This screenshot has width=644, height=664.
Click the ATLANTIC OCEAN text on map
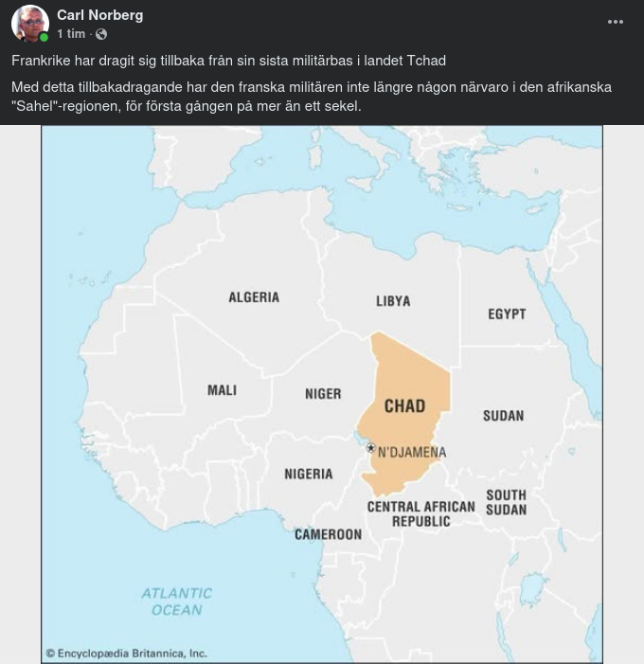(177, 601)
